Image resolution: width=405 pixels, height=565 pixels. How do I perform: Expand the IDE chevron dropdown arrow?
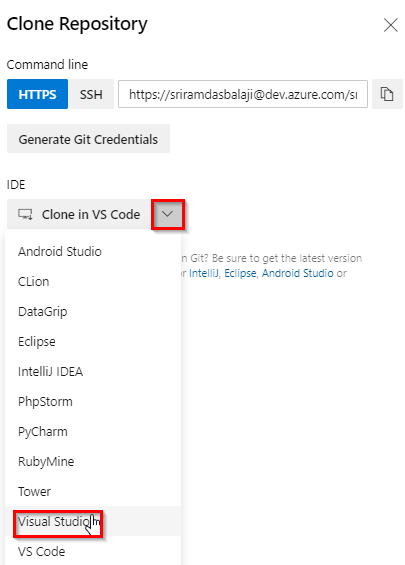[168, 214]
